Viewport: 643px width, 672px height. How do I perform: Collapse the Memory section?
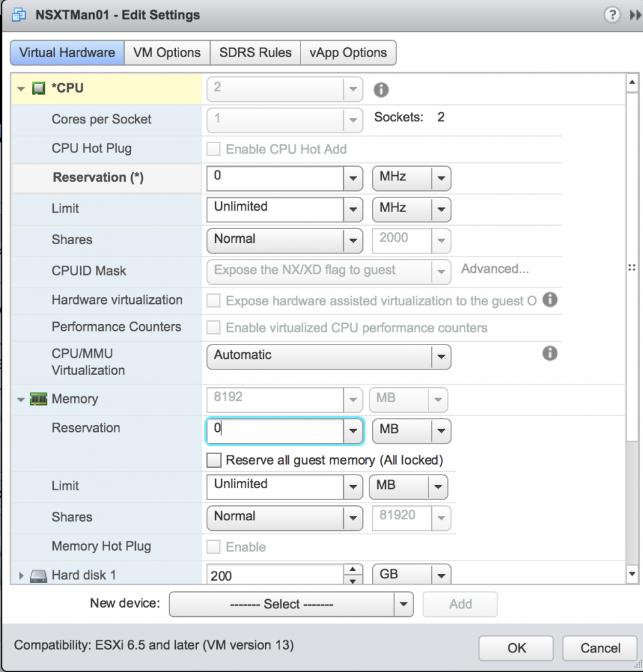[x=20, y=400]
